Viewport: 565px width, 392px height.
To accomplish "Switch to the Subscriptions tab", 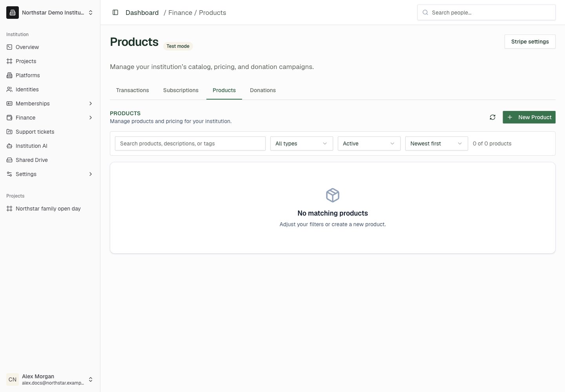I will [x=181, y=90].
